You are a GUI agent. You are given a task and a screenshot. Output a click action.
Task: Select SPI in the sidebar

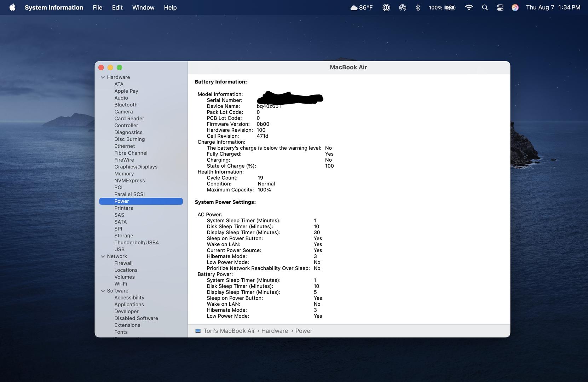click(x=118, y=229)
